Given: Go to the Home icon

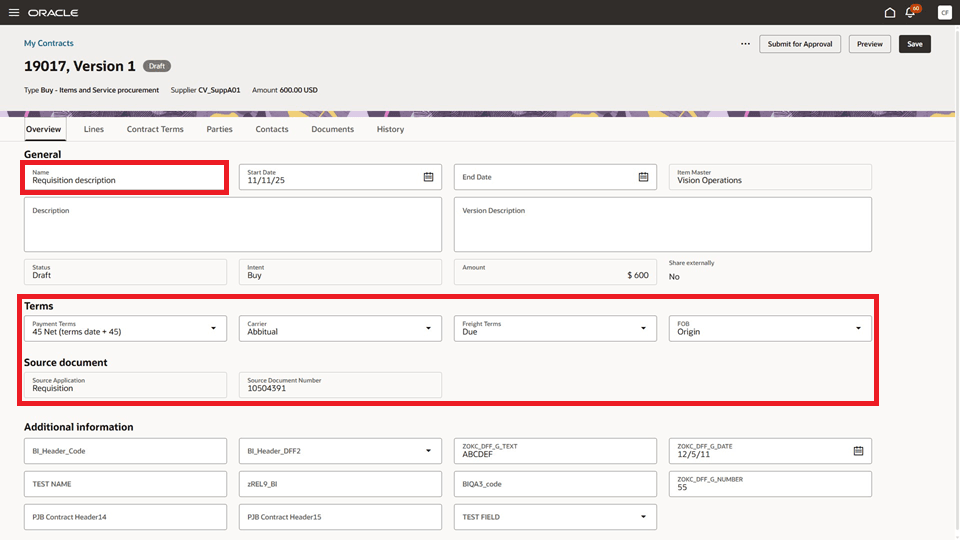Looking at the screenshot, I should (890, 12).
